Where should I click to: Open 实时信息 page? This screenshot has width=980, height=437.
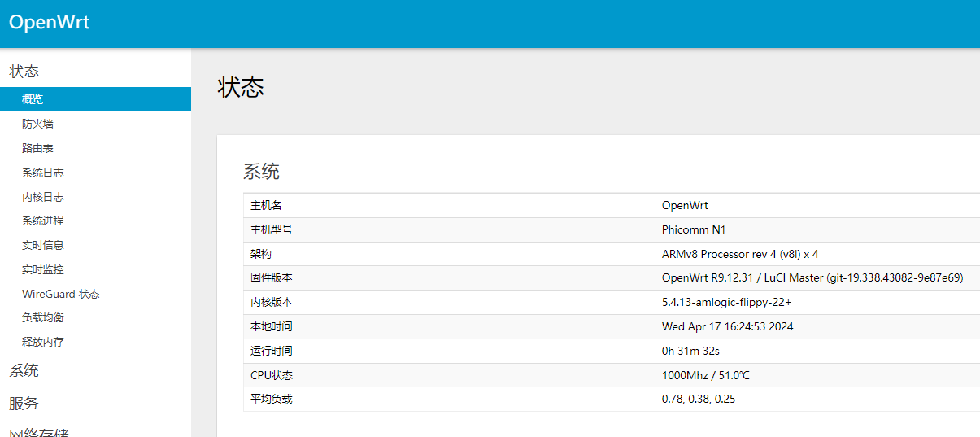click(x=43, y=245)
